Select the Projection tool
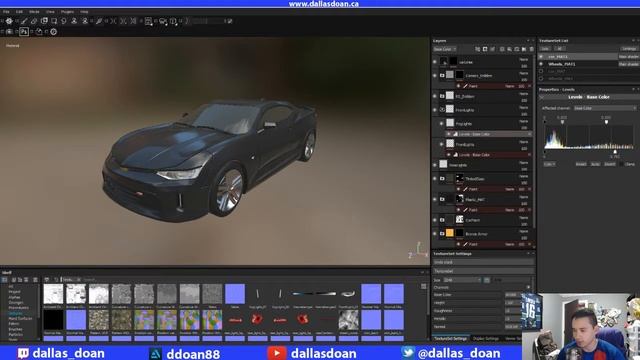The image size is (640, 360). [44, 21]
